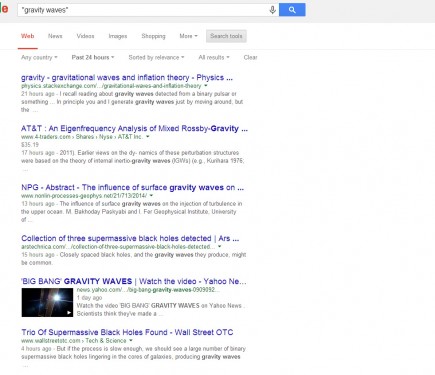Switch to the Videos tab
This screenshot has width=435, height=375.
[85, 36]
